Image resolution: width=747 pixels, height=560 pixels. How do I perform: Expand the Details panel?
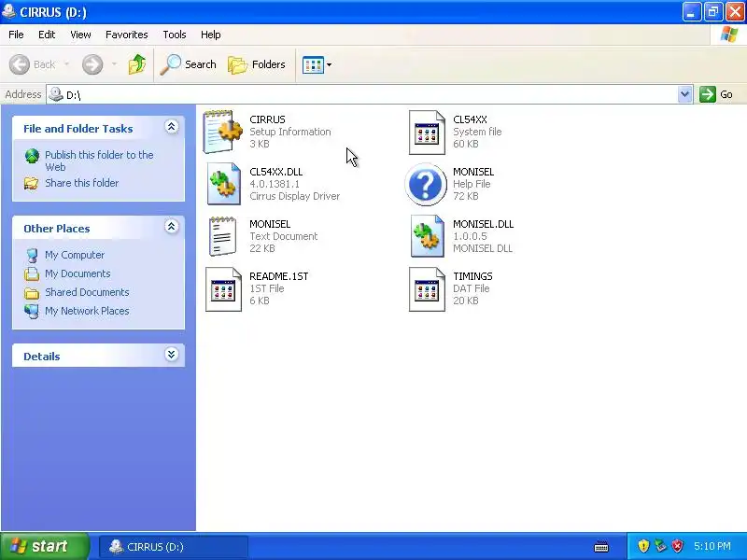(172, 355)
